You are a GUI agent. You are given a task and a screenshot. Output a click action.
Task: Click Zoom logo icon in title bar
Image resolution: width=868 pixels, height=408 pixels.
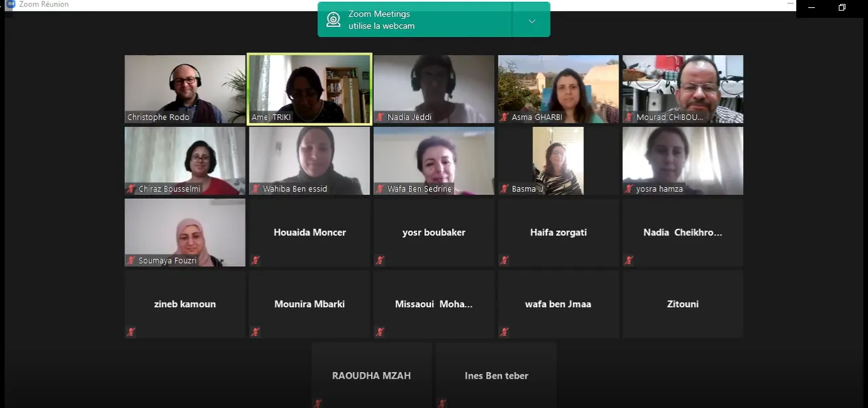click(x=11, y=4)
